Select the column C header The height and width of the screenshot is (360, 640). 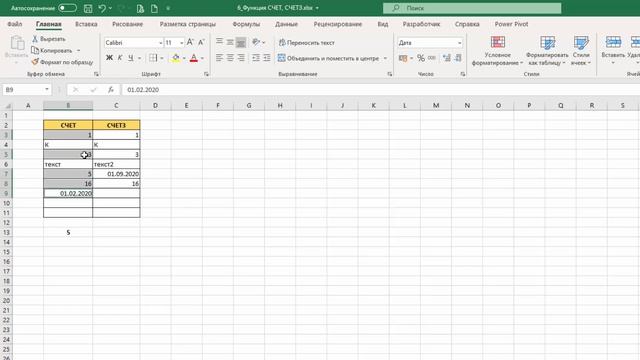[x=116, y=105]
